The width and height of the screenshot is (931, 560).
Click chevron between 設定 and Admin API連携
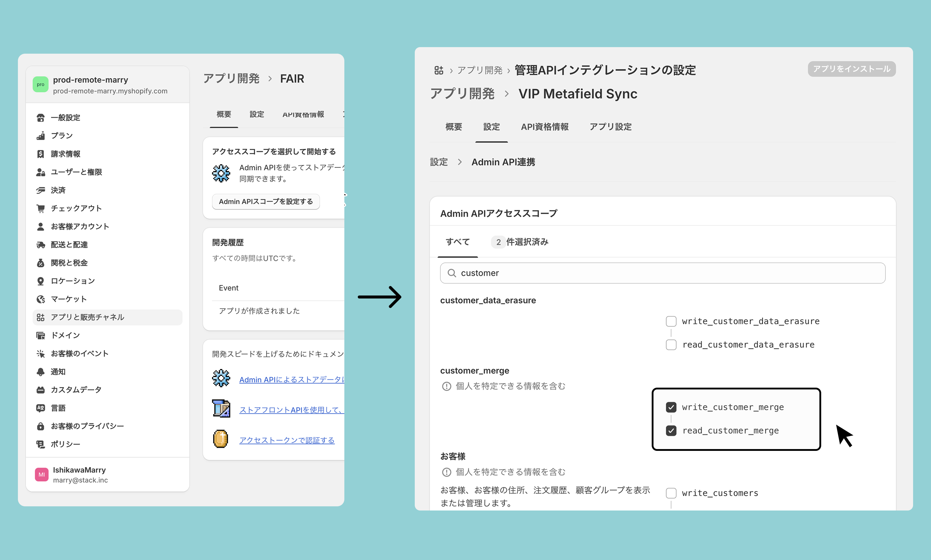pyautogui.click(x=460, y=162)
